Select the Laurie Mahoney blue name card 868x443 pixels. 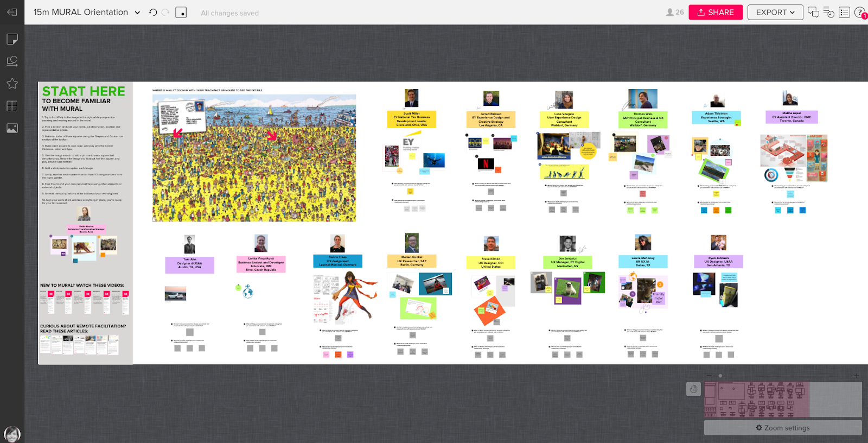coord(643,262)
